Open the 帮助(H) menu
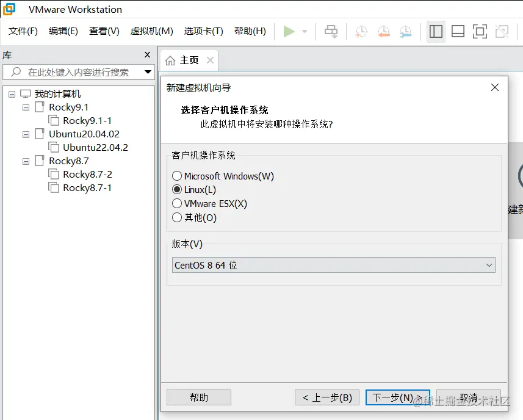This screenshot has width=523, height=420. 250,31
